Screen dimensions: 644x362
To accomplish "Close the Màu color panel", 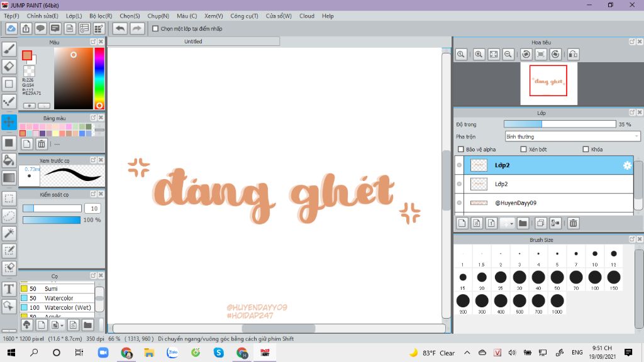I will (101, 42).
